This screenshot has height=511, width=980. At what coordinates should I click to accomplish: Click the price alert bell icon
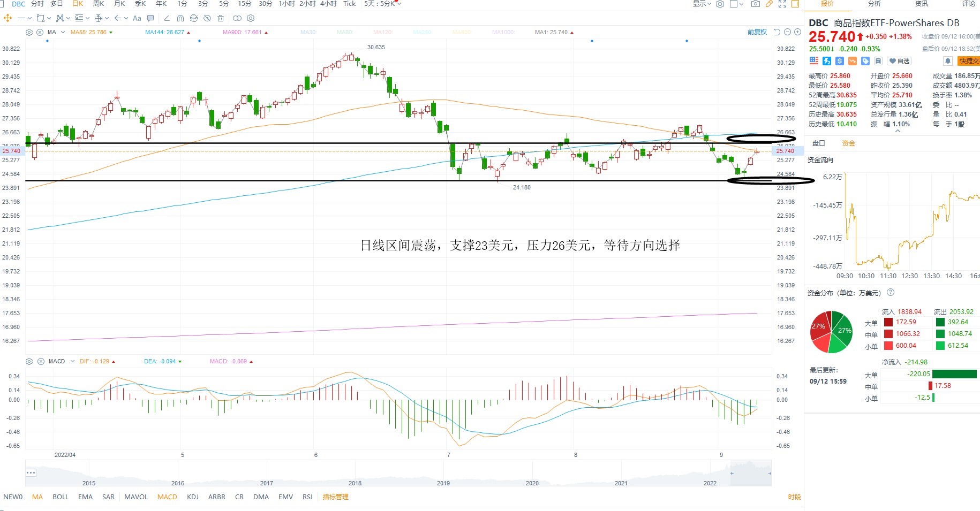(x=947, y=61)
